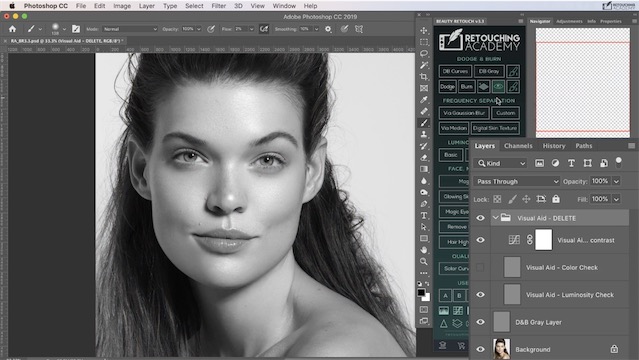
Task: Select the Eyedropper tool
Action: click(x=424, y=99)
